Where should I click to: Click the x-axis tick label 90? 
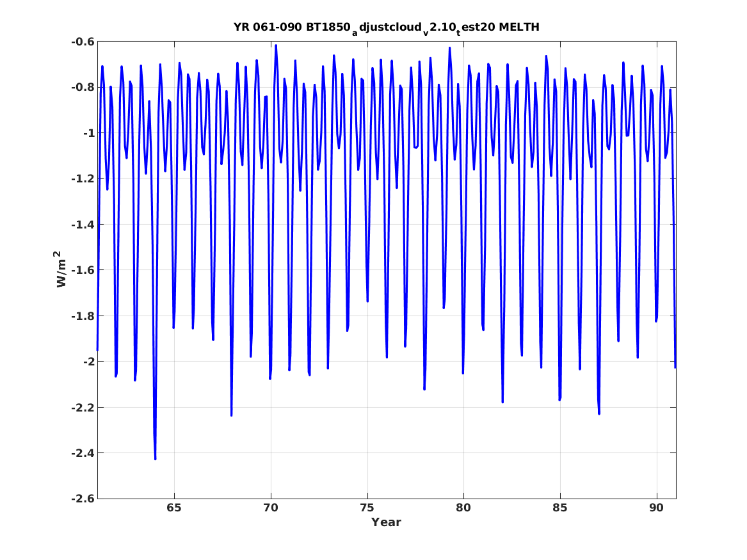point(657,508)
